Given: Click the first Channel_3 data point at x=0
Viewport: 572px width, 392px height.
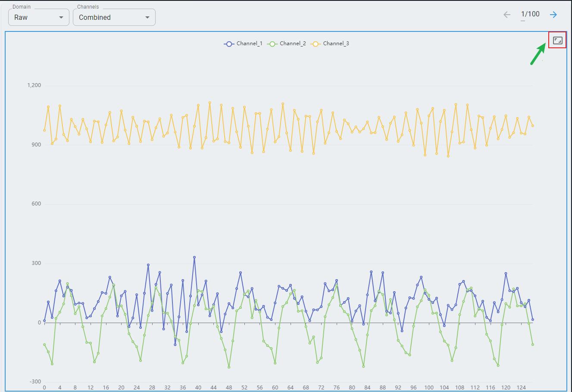Looking at the screenshot, I should 44,130.
